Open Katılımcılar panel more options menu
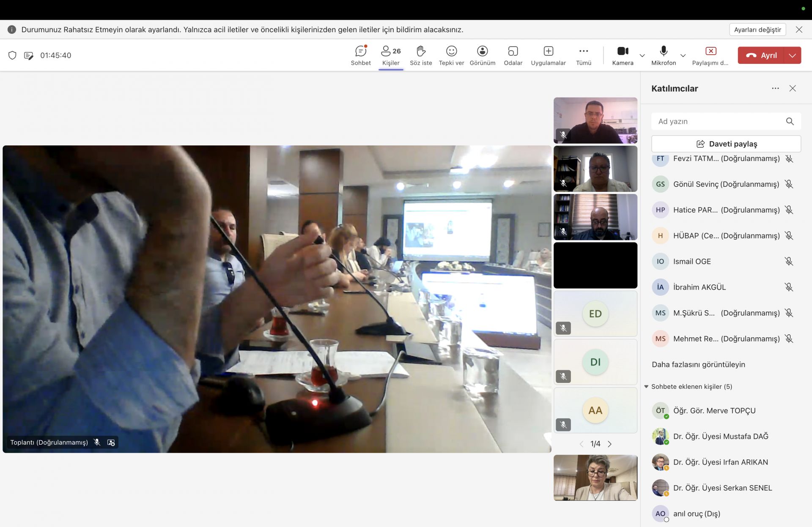The image size is (812, 527). (x=775, y=88)
